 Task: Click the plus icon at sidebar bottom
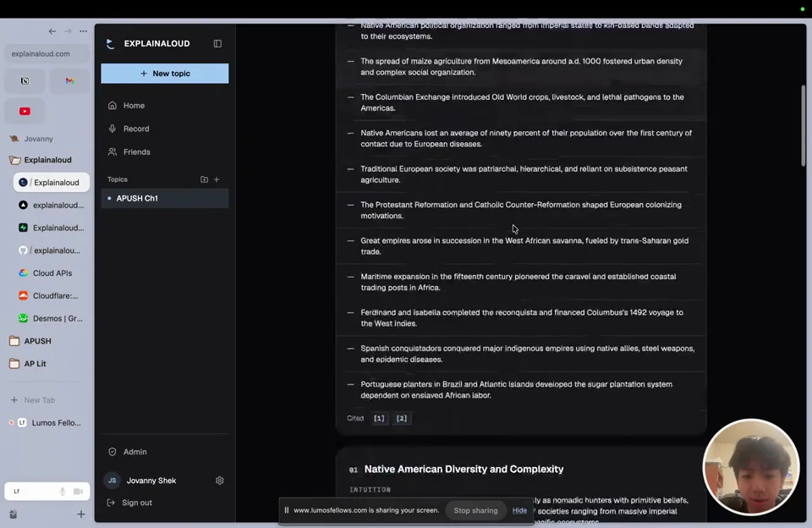(x=81, y=514)
